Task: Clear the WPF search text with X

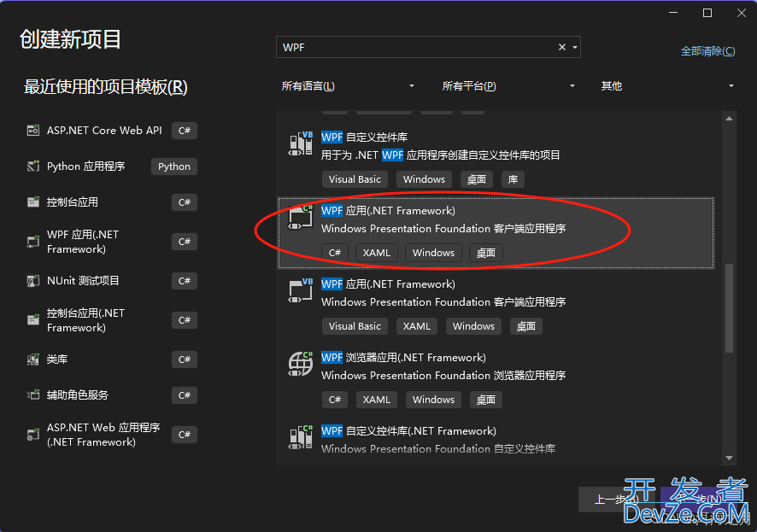Action: (x=562, y=47)
